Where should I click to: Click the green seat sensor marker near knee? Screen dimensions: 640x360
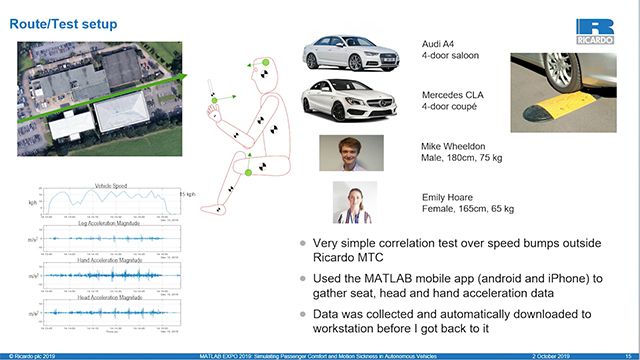tap(248, 173)
